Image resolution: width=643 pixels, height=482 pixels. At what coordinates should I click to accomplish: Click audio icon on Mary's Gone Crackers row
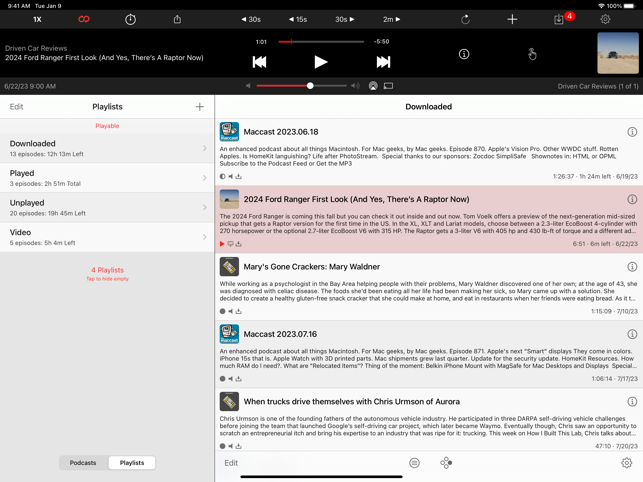point(230,311)
